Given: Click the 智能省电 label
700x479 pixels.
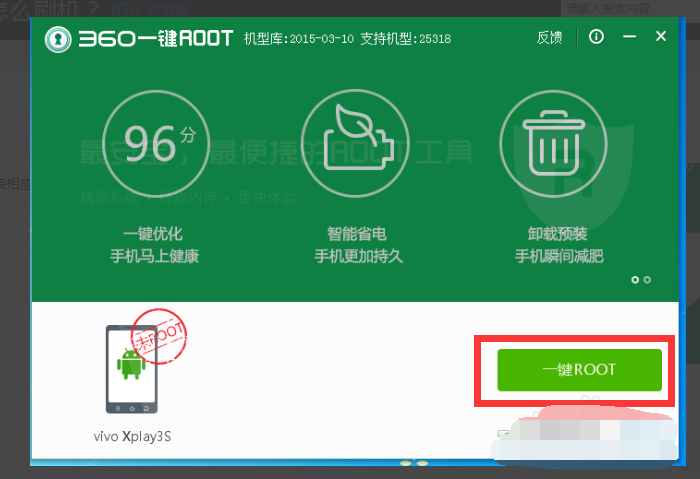Looking at the screenshot, I should tap(357, 233).
